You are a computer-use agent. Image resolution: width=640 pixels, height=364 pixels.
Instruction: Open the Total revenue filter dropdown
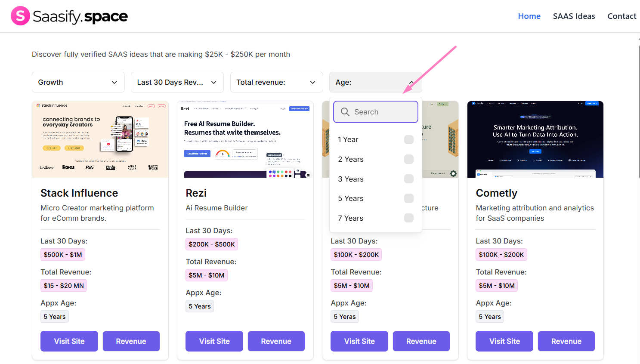tap(276, 82)
